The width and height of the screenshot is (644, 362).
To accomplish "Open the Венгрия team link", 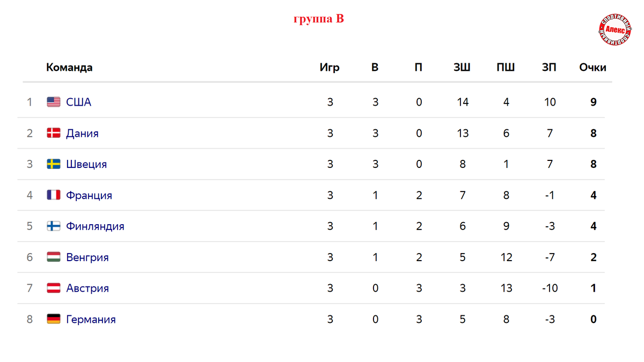I will pos(87,257).
